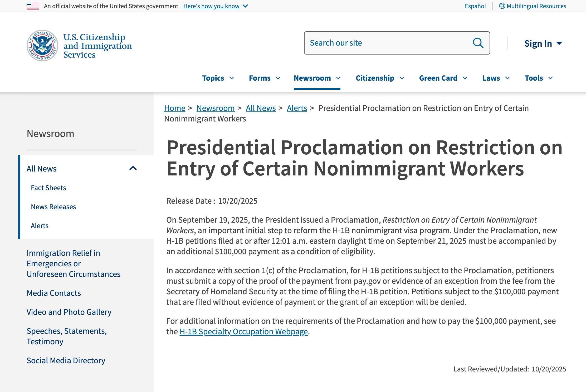Screen dimensions: 586x392
Task: Click the USCIS Homeland Security seal logo
Action: point(42,46)
